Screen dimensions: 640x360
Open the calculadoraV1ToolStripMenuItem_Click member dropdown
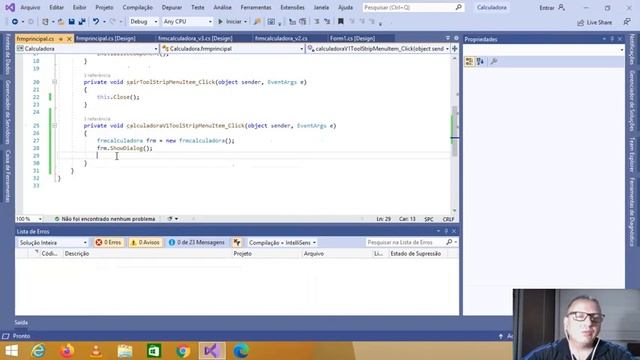point(378,49)
